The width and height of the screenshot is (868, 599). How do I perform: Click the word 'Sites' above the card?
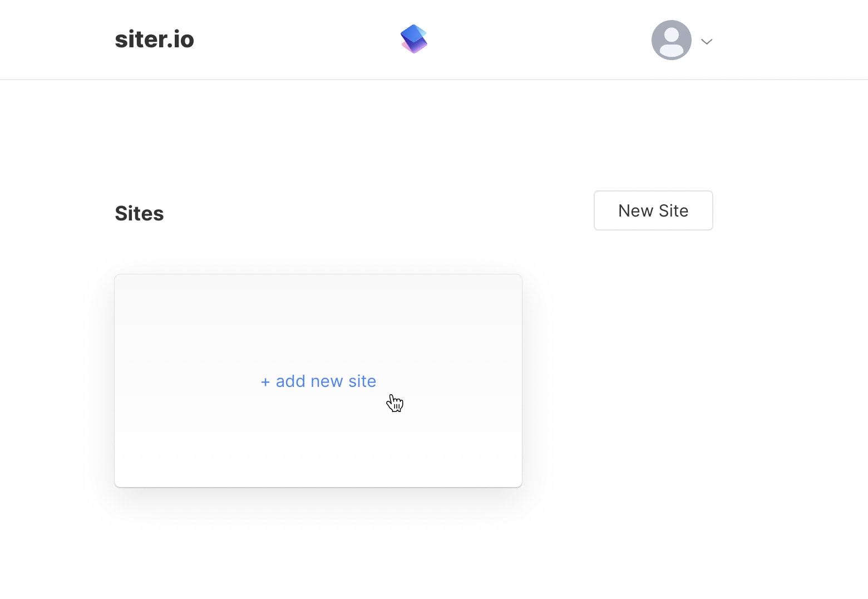point(139,213)
